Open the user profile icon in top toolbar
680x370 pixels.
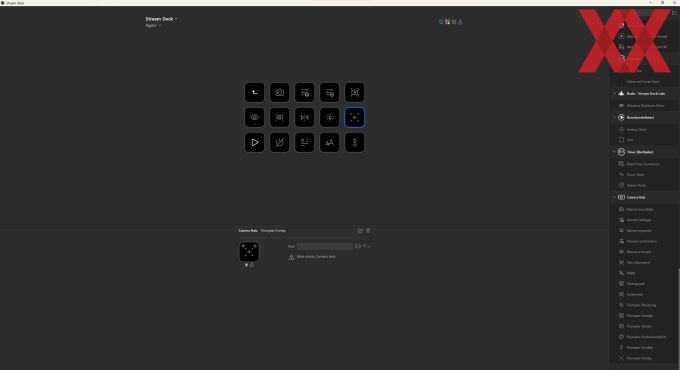[x=460, y=22]
